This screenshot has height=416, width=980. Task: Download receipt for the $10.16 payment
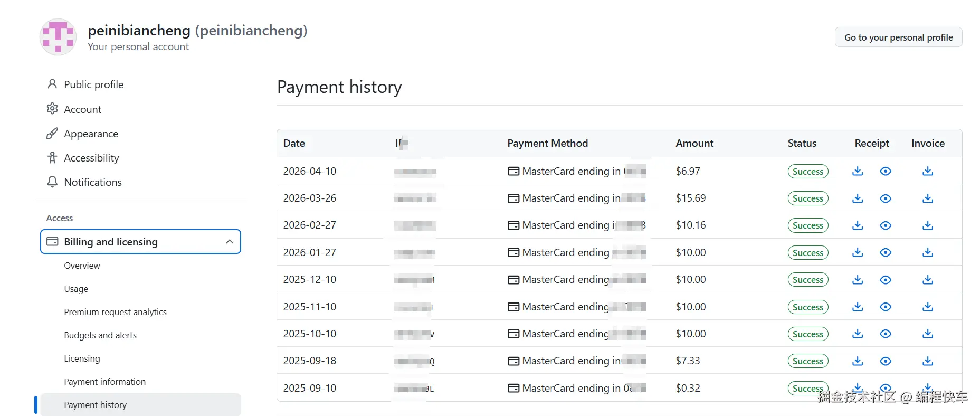click(858, 225)
